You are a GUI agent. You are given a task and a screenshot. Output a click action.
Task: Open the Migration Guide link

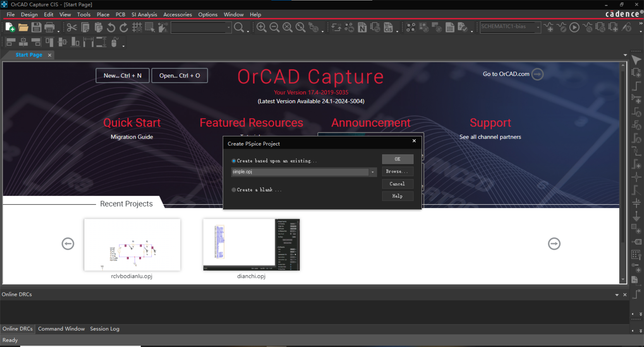132,137
